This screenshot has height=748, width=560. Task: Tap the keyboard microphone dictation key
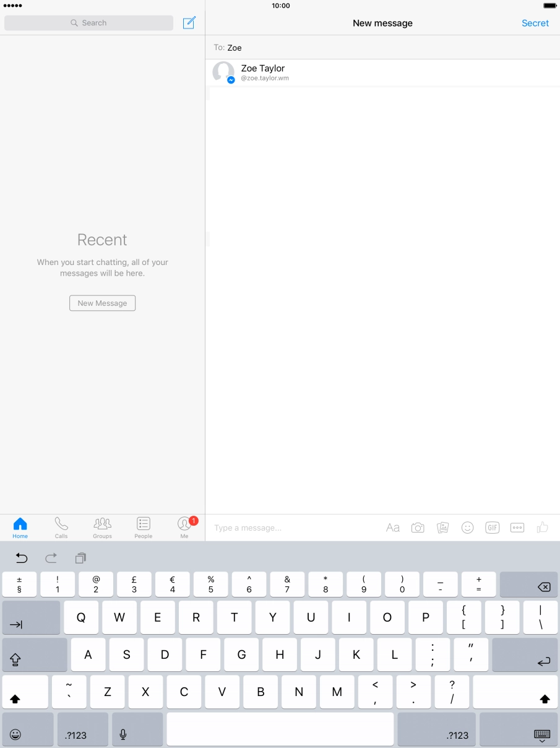point(123,734)
